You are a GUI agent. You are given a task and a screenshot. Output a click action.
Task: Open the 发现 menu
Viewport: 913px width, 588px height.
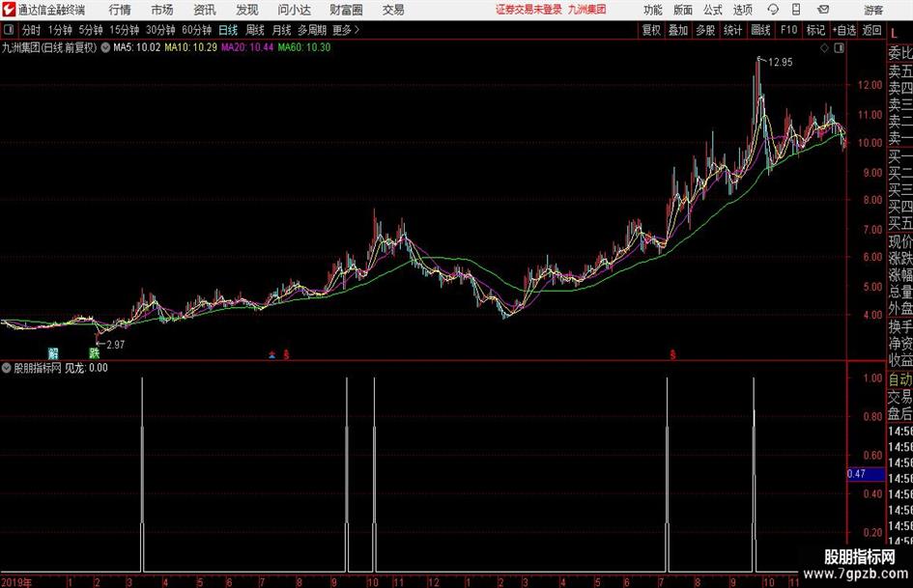click(247, 10)
